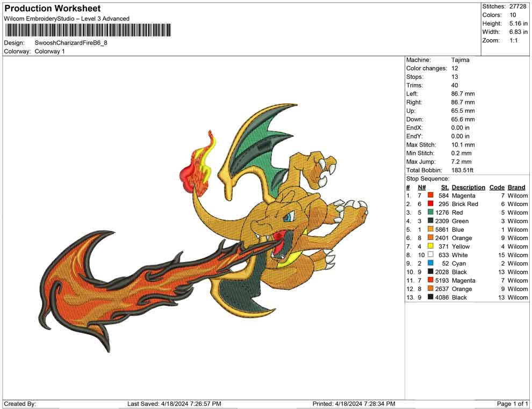
Task: Select the Max Stitch value 10.1 mm
Action: click(x=463, y=144)
